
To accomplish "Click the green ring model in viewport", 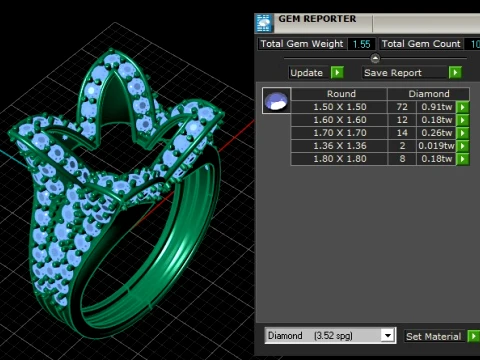I will tap(115, 193).
